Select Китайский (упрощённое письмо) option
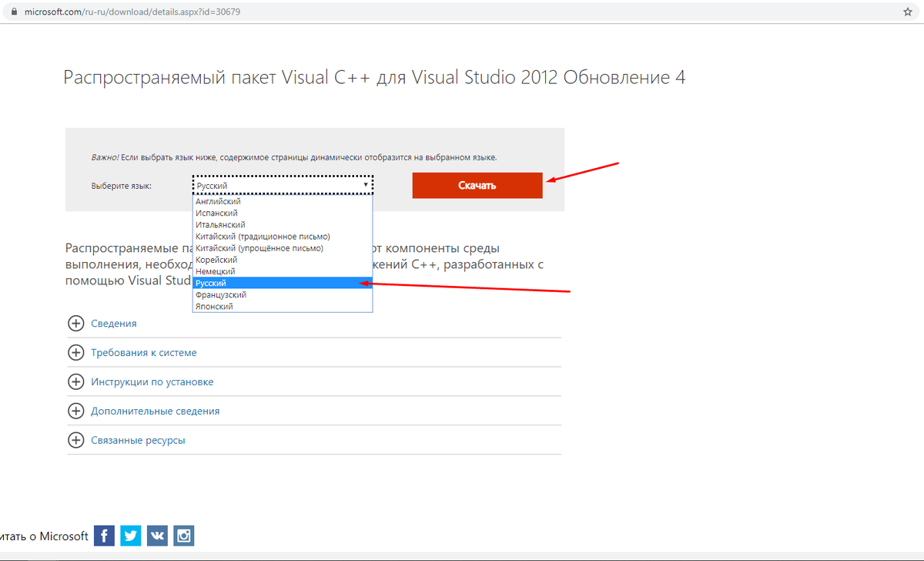 [x=283, y=248]
